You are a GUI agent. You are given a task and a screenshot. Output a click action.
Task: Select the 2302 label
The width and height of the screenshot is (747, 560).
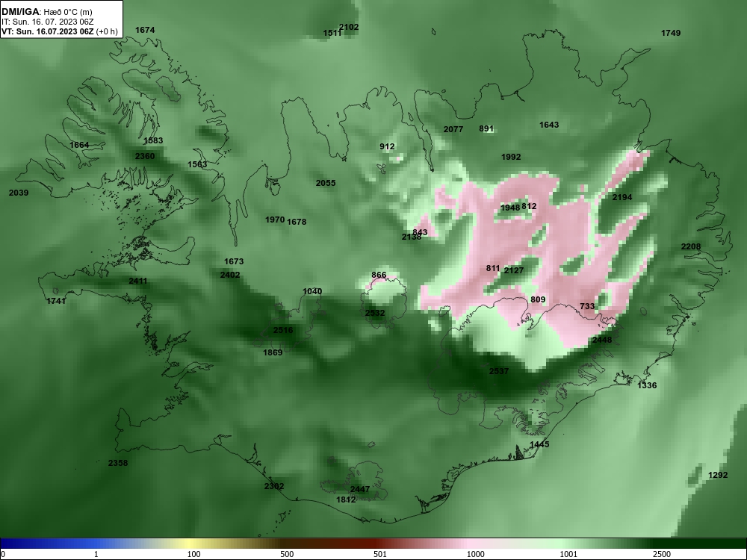tap(274, 486)
